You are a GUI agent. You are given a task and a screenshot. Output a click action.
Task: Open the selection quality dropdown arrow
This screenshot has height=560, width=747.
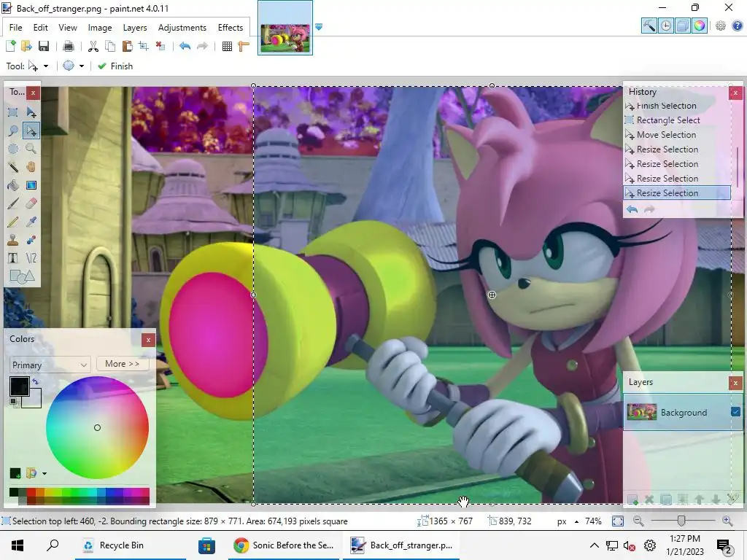(82, 66)
